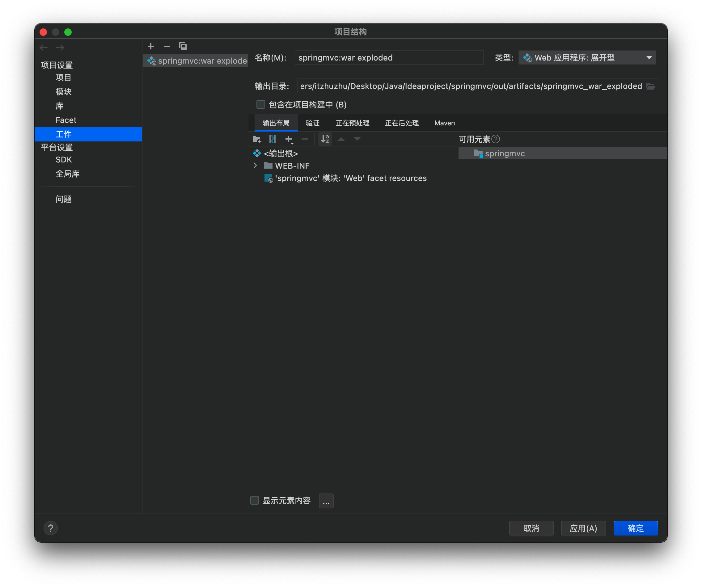Switch to the 验证 tab
The image size is (702, 588).
pyautogui.click(x=313, y=123)
